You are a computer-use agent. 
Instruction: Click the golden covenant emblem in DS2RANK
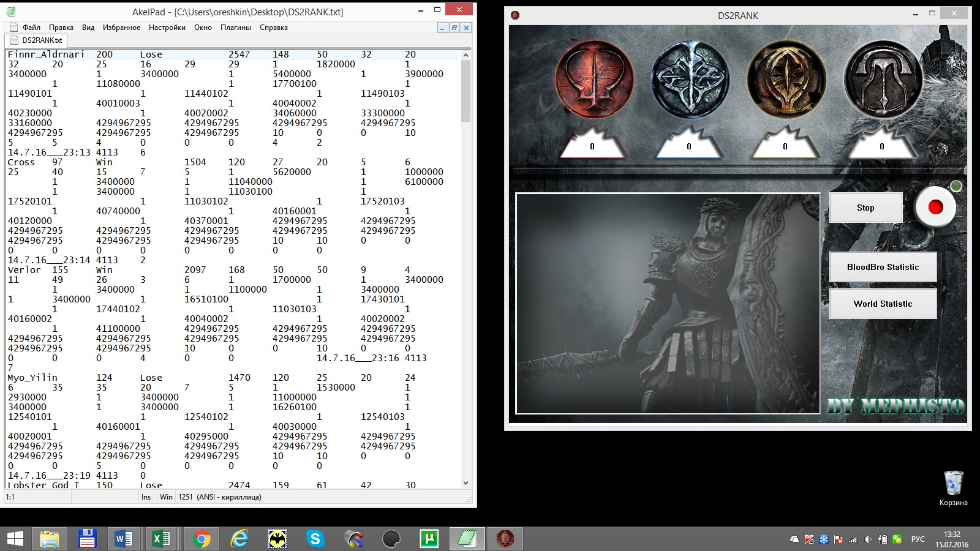(x=786, y=80)
